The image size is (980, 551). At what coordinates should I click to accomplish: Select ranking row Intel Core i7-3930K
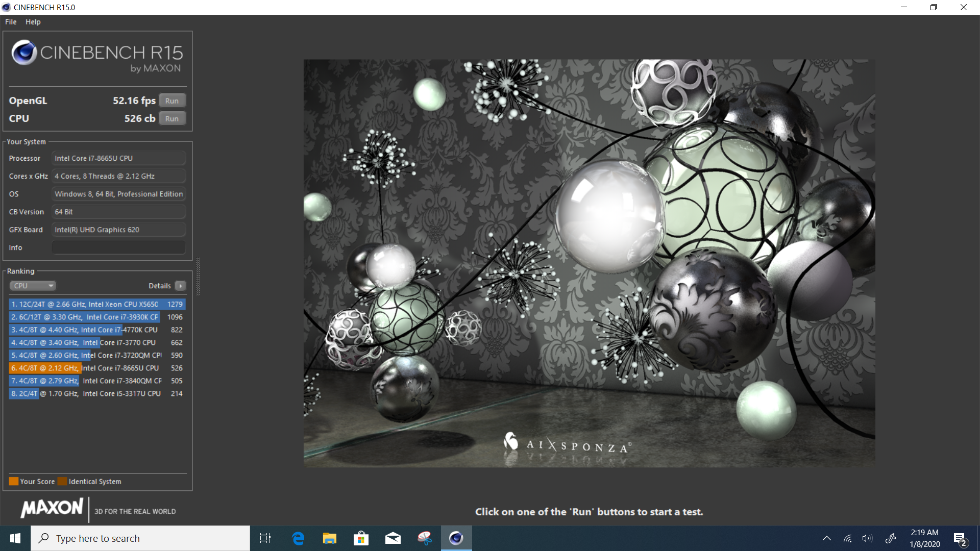(x=97, y=317)
